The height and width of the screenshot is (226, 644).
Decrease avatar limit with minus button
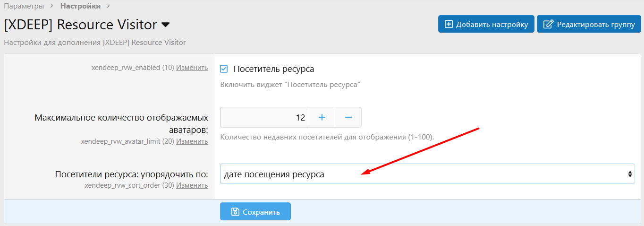click(348, 117)
